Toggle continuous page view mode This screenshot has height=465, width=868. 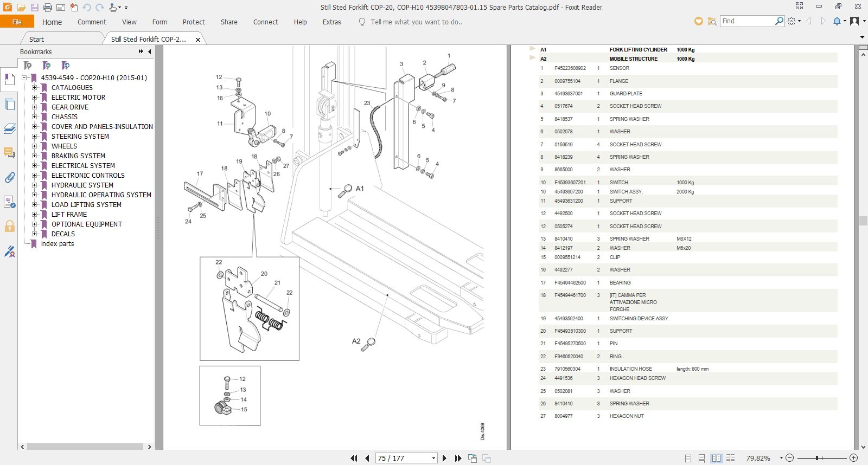pyautogui.click(x=701, y=458)
